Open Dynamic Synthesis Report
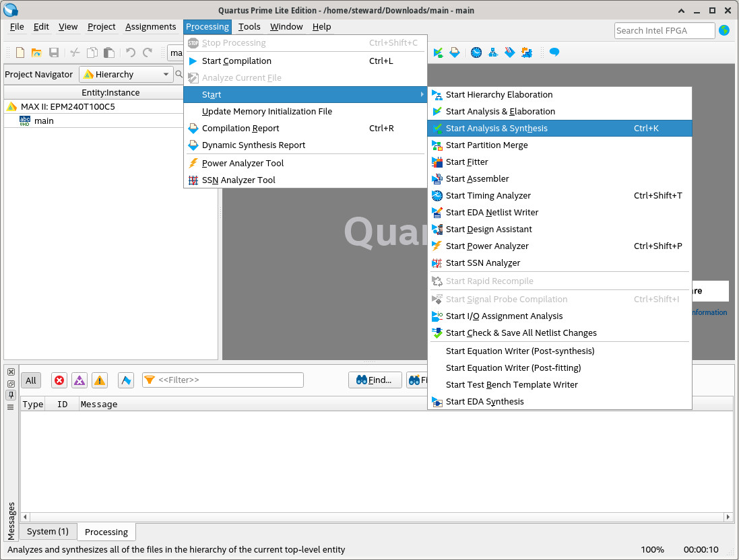Image resolution: width=739 pixels, height=560 pixels. (x=305, y=145)
